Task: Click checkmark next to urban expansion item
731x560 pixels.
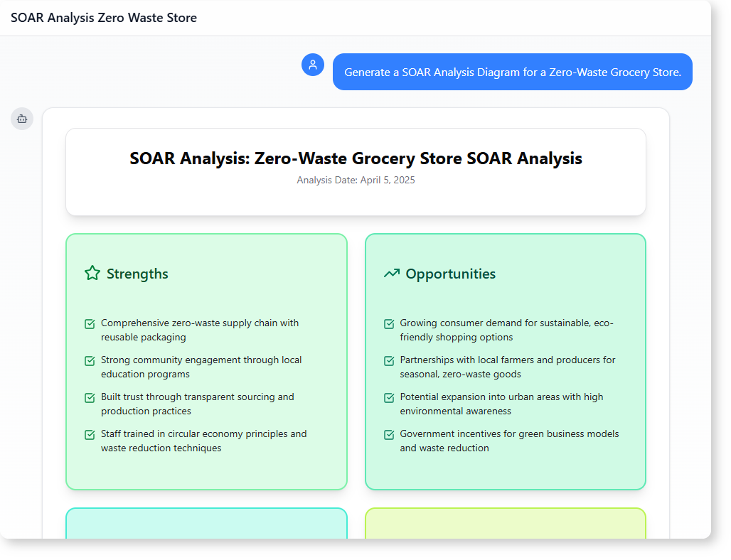Action: (389, 398)
